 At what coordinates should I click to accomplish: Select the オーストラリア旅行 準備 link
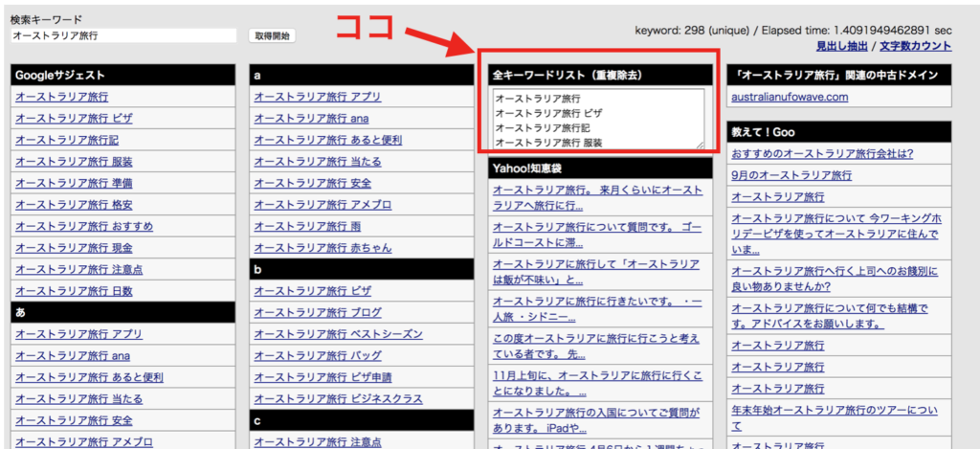click(74, 183)
